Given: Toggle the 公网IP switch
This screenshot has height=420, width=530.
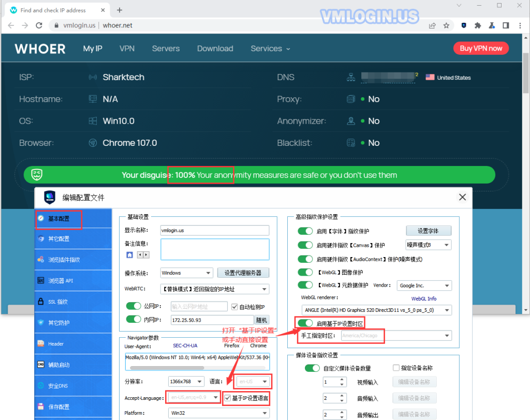Looking at the screenshot, I should 133,306.
